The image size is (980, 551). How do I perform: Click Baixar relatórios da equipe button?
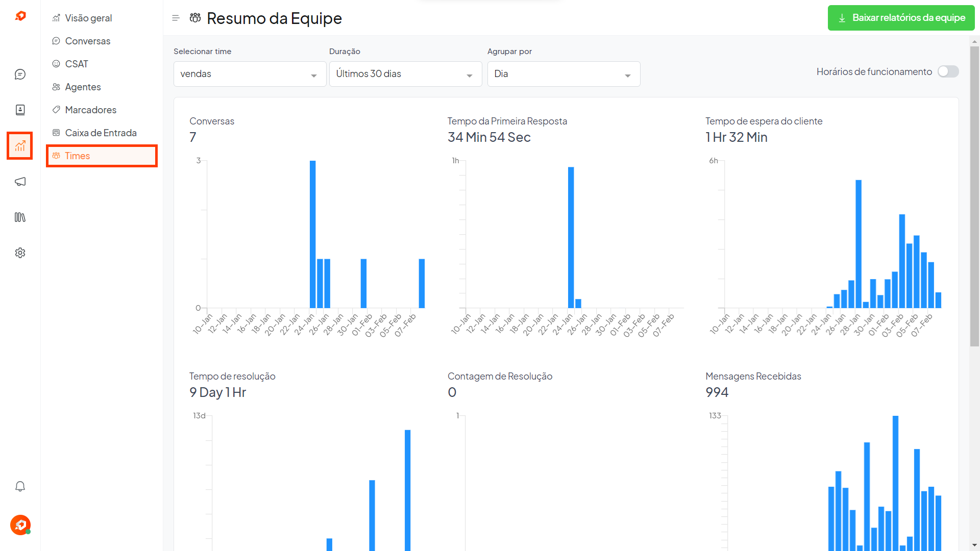point(901,18)
